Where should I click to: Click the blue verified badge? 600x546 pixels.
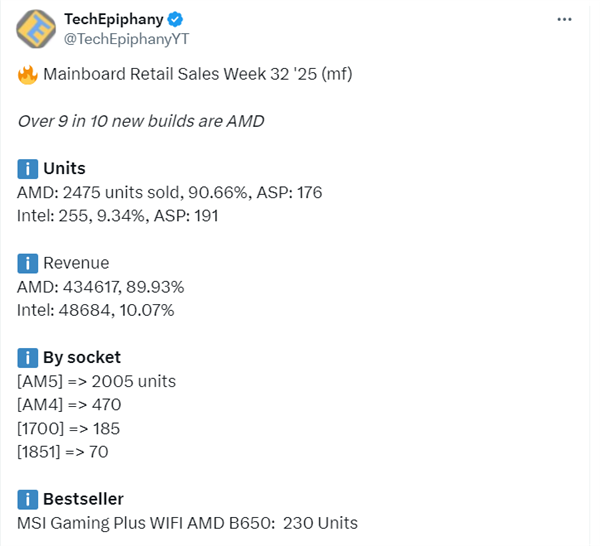(x=174, y=19)
